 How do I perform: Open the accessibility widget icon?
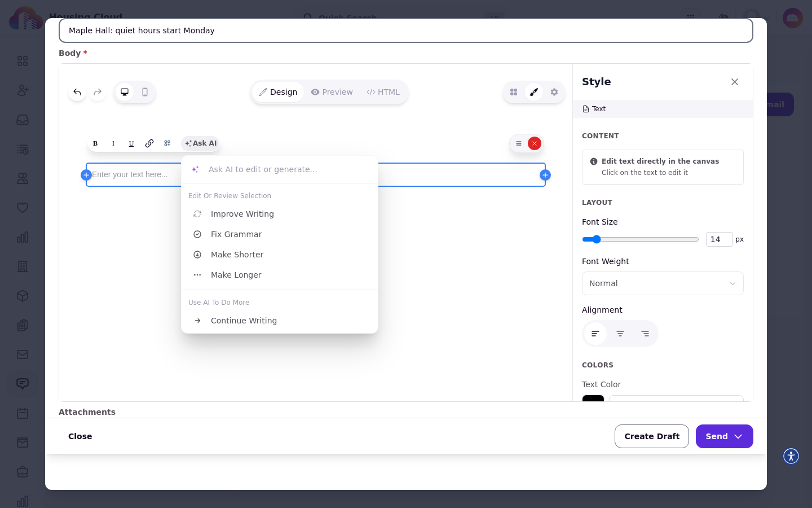click(791, 456)
